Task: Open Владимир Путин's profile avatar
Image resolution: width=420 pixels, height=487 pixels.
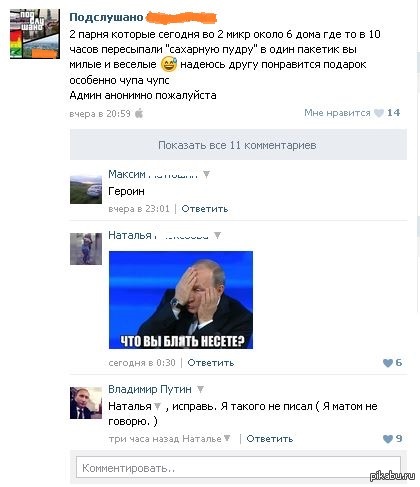Action: pyautogui.click(x=86, y=403)
